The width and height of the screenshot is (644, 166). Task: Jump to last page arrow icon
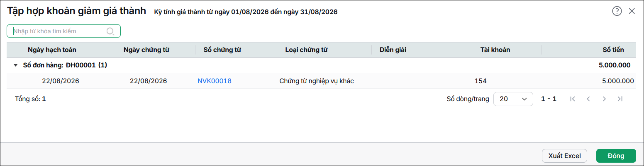[x=620, y=99]
